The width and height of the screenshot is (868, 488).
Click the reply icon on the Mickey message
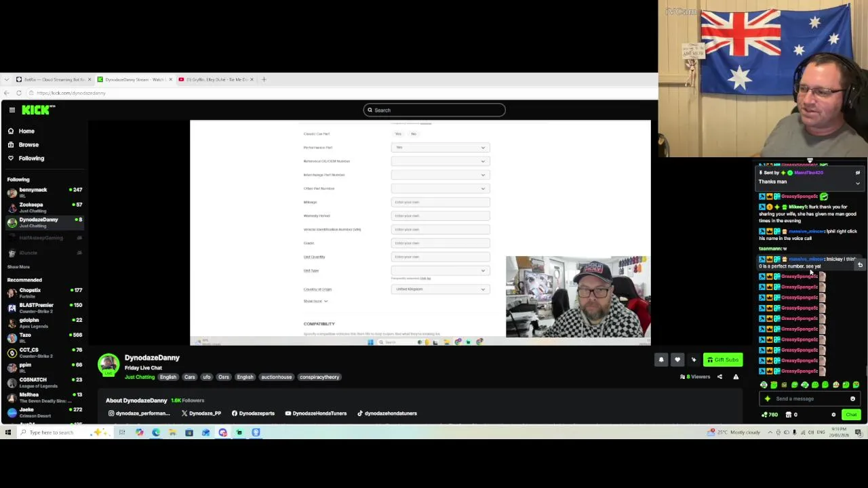pyautogui.click(x=860, y=265)
